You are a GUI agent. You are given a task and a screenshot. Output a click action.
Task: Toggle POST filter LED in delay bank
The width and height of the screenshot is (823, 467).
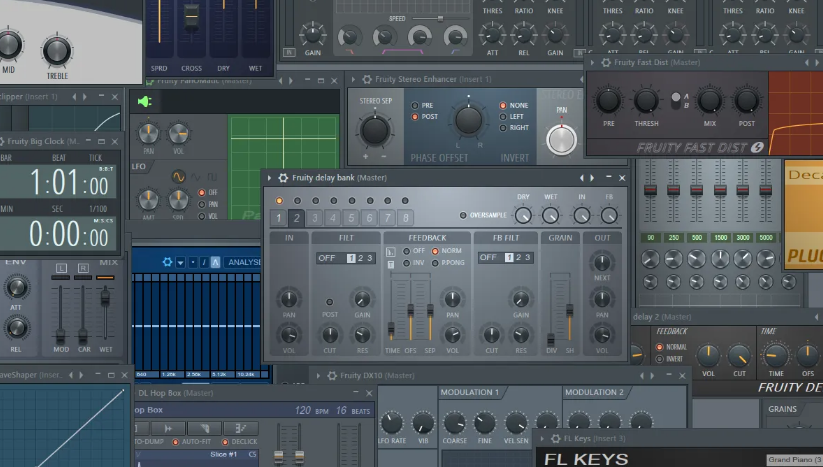pos(330,302)
